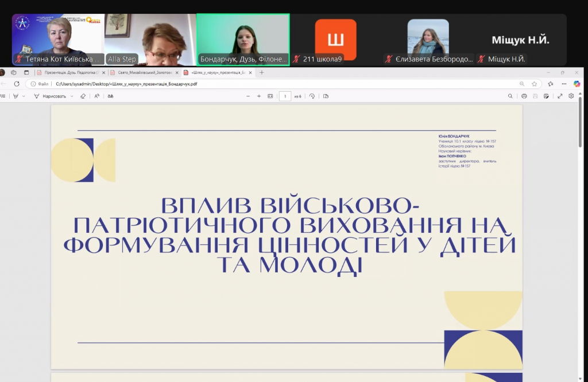Restore down the browser window
Viewport: 588px width, 382px height.
coord(563,73)
